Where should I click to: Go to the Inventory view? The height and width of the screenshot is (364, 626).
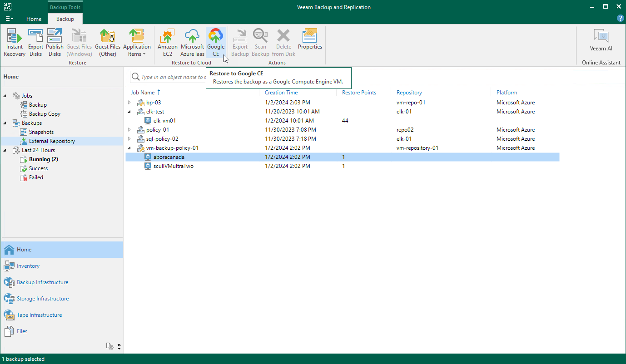[28, 266]
